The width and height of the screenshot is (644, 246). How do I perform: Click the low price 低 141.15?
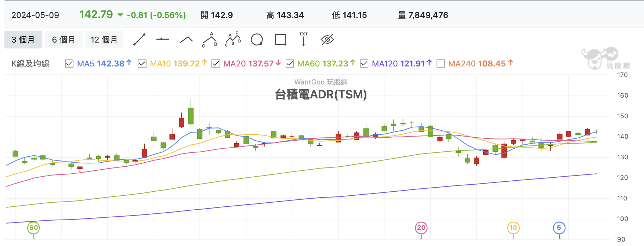pyautogui.click(x=350, y=15)
